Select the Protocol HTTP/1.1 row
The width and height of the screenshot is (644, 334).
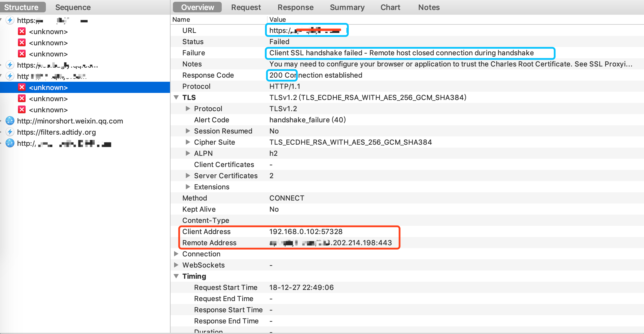coord(407,86)
